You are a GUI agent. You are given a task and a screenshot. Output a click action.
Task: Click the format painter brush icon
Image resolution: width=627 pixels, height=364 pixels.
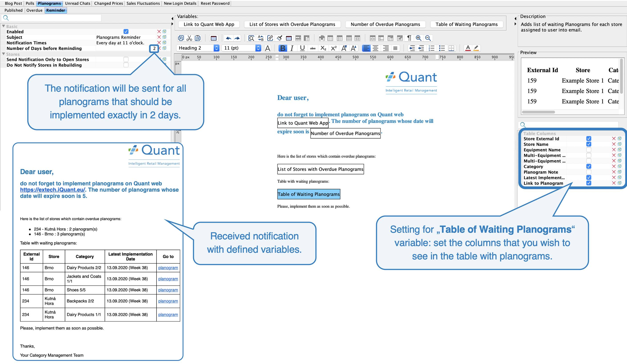click(279, 38)
